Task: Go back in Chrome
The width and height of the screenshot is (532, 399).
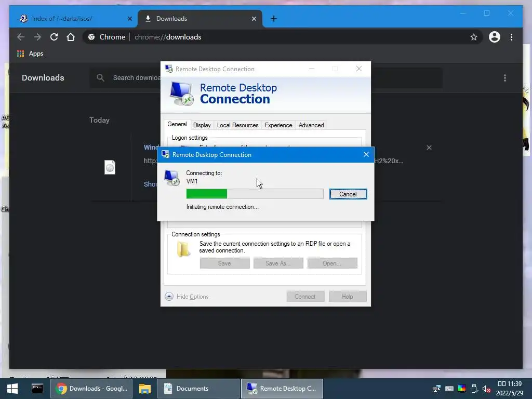Action: point(21,37)
